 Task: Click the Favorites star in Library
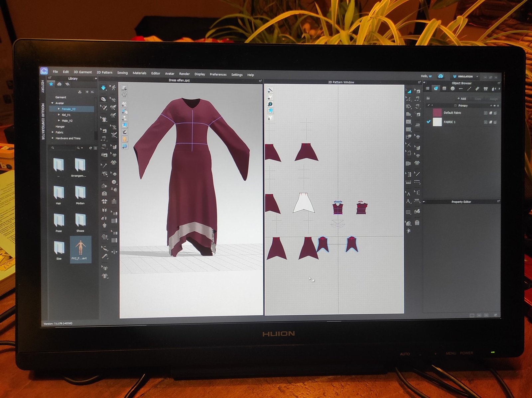click(51, 84)
